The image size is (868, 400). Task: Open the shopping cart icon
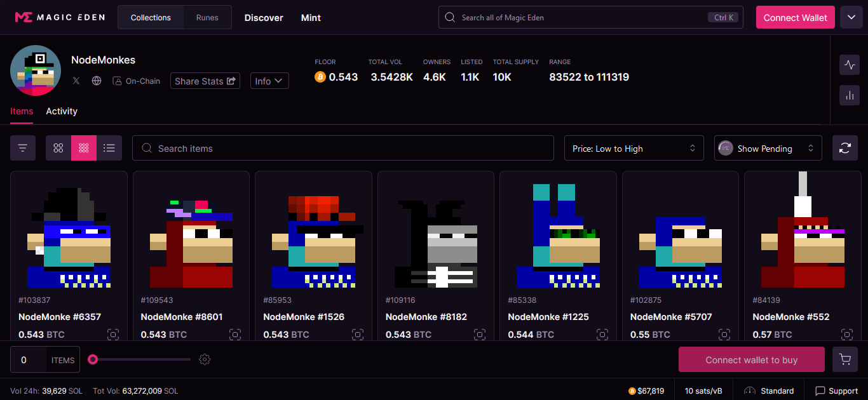(x=845, y=359)
